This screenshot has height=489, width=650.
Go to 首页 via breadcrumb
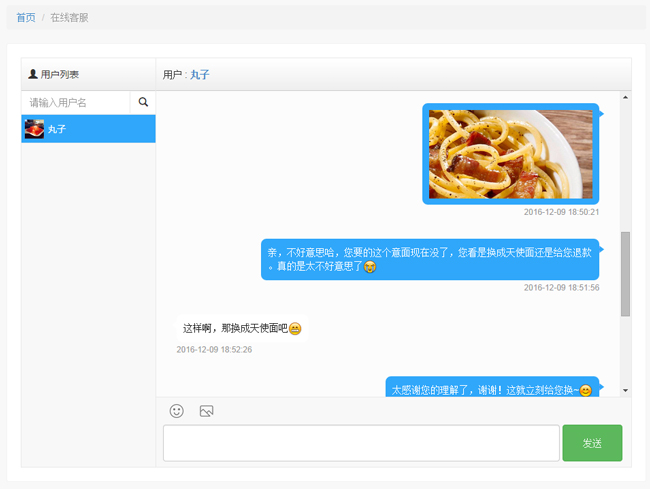26,18
